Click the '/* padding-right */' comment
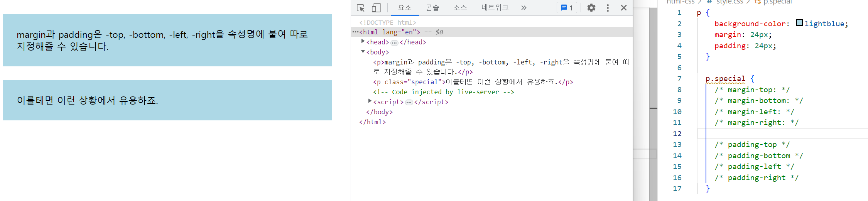This screenshot has width=868, height=201. [757, 178]
